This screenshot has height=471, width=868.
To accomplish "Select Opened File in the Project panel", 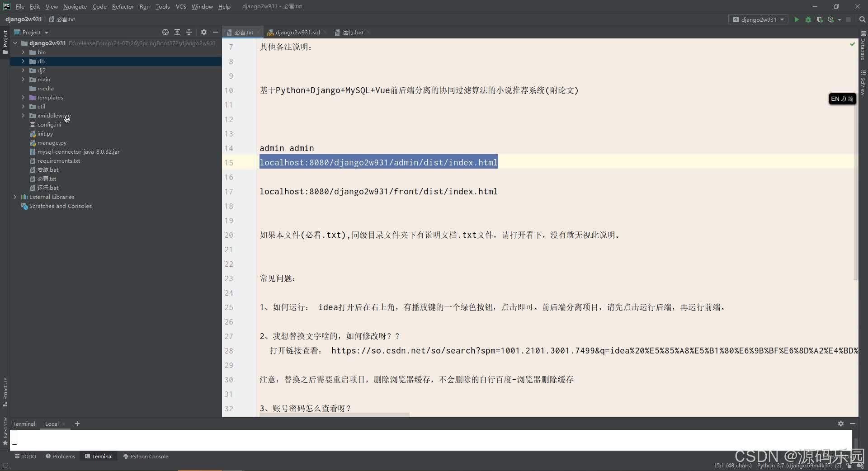I will coord(165,32).
